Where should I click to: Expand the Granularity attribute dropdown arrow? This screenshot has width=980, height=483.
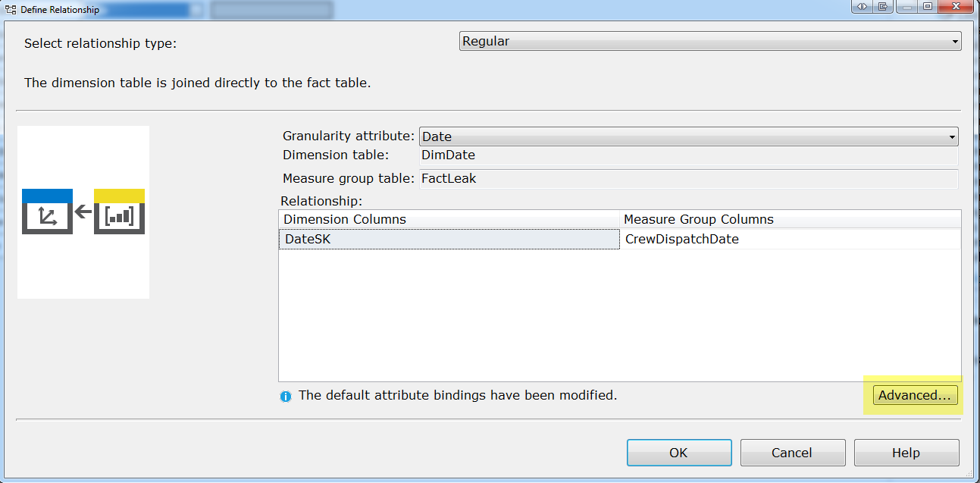tap(951, 137)
